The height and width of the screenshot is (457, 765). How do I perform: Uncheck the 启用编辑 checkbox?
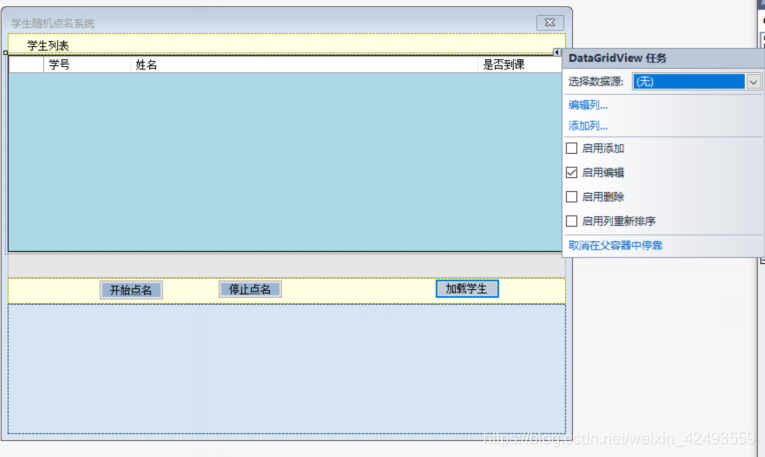tap(571, 172)
